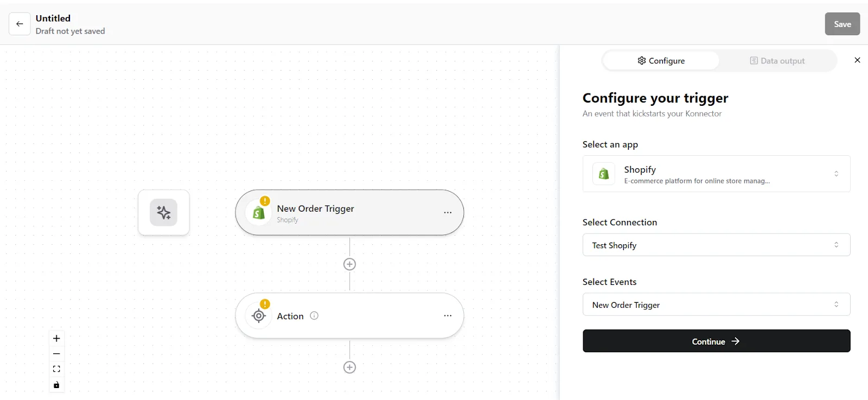The height and width of the screenshot is (400, 868).
Task: Click the Action target icon
Action: tap(259, 316)
